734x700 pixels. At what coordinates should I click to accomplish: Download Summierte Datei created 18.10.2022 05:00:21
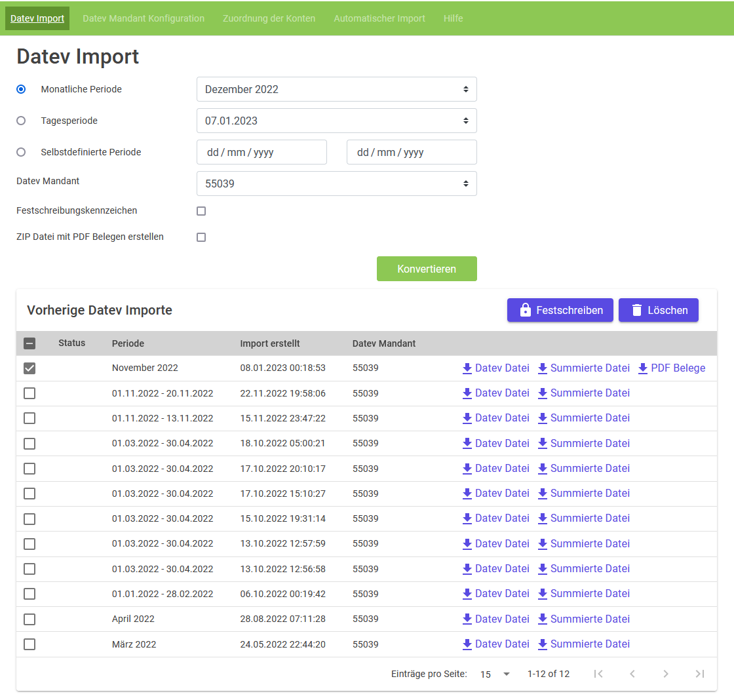pos(584,444)
